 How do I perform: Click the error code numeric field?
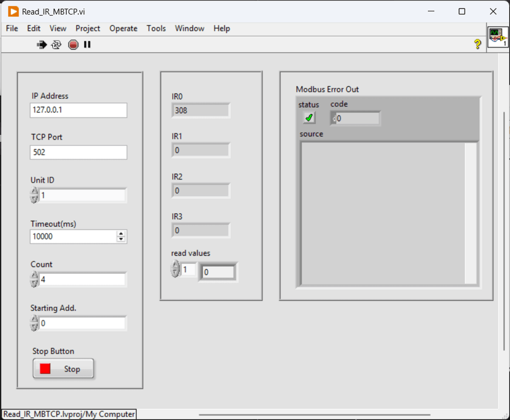click(358, 118)
